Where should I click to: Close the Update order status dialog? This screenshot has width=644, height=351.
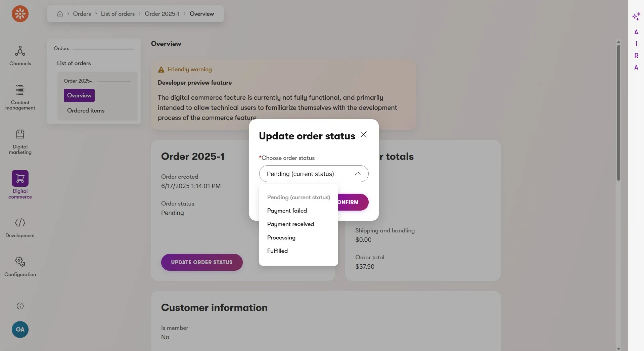(364, 134)
